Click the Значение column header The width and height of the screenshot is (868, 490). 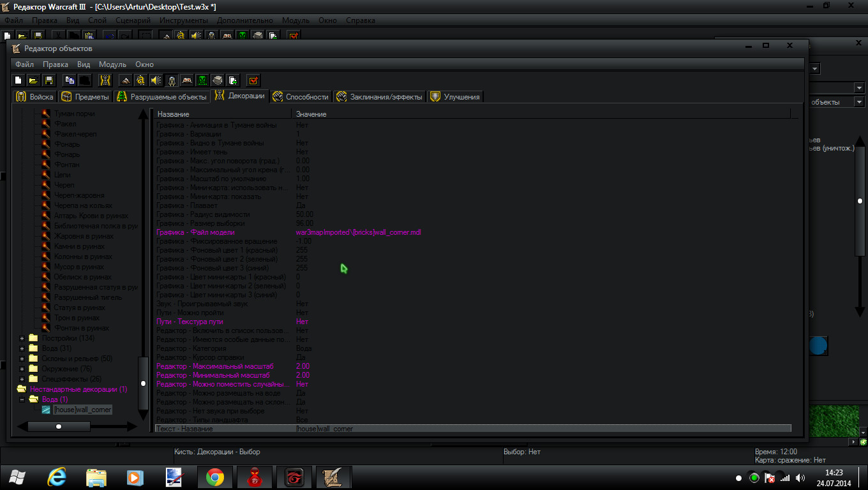pos(541,114)
